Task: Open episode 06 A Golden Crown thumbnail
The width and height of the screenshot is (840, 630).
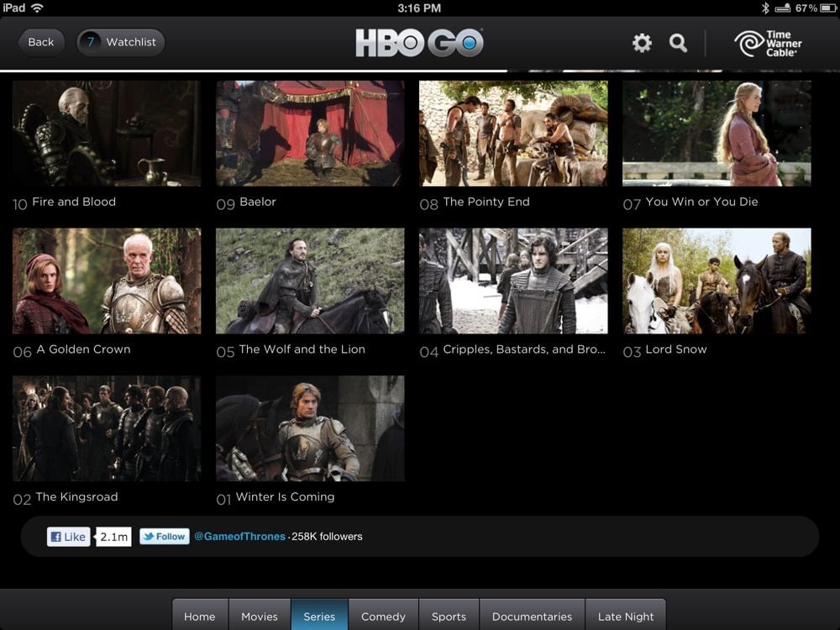Action: (107, 281)
